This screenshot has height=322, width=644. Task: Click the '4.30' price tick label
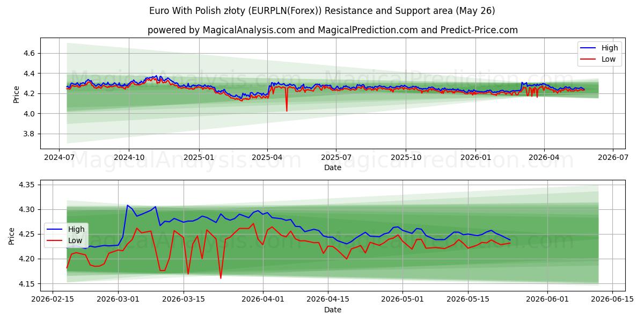[28, 210]
